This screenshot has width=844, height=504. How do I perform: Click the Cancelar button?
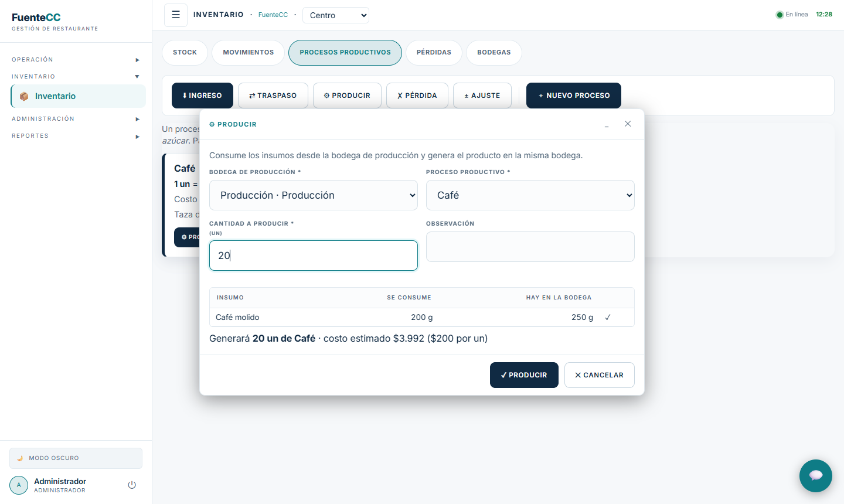pos(600,375)
